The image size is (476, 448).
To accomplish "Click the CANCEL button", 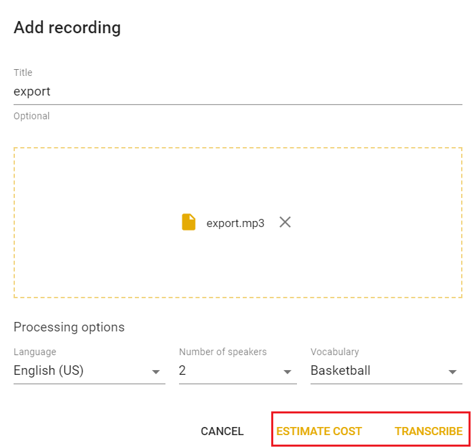I will pos(222,431).
